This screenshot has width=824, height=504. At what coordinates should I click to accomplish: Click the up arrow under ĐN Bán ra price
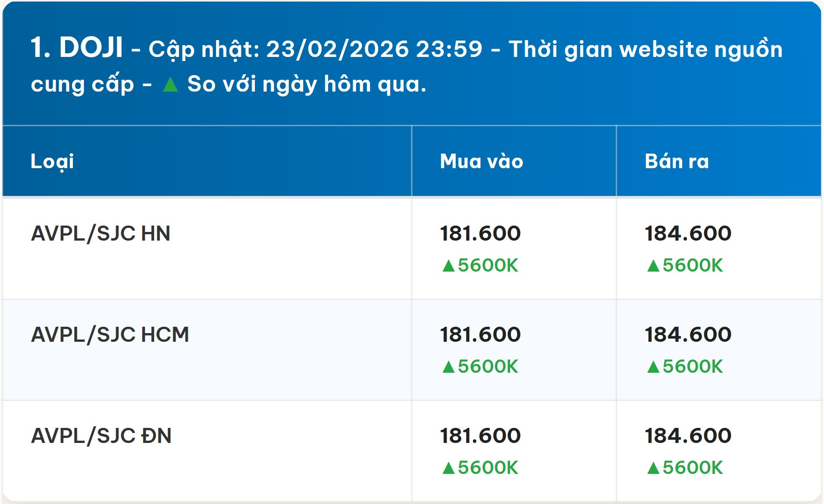click(653, 468)
